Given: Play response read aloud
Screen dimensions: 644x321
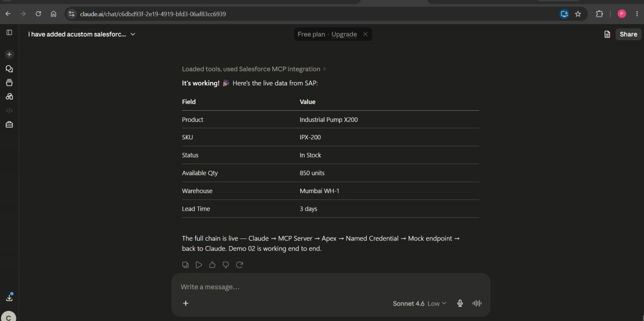Looking at the screenshot, I should pos(199,265).
